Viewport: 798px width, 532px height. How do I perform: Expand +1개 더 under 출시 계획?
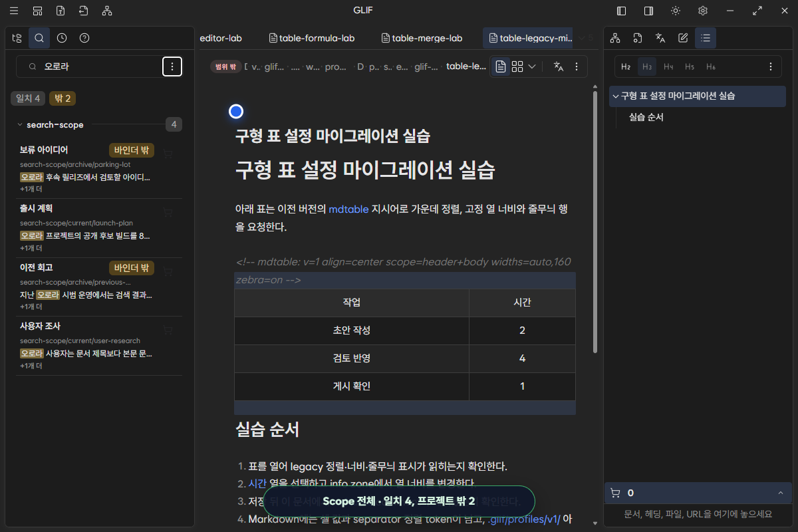point(31,248)
